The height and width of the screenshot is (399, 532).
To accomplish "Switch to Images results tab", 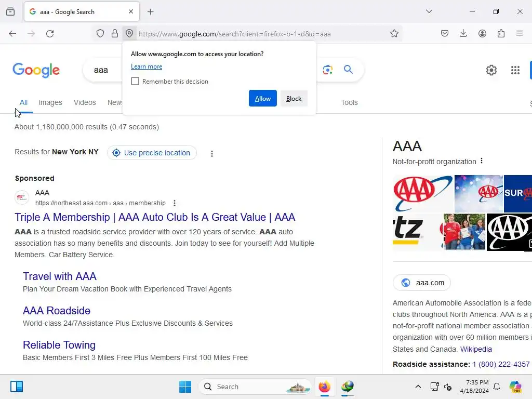I will (x=50, y=102).
